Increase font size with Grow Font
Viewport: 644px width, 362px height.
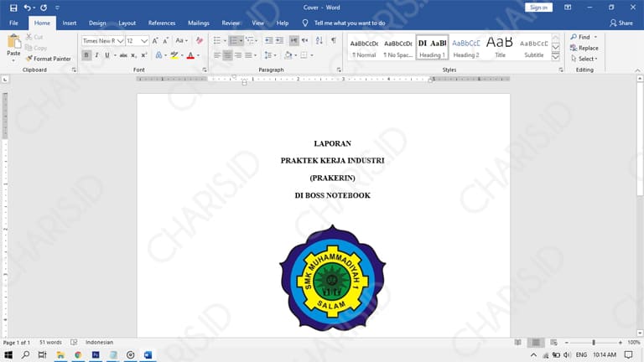point(155,40)
